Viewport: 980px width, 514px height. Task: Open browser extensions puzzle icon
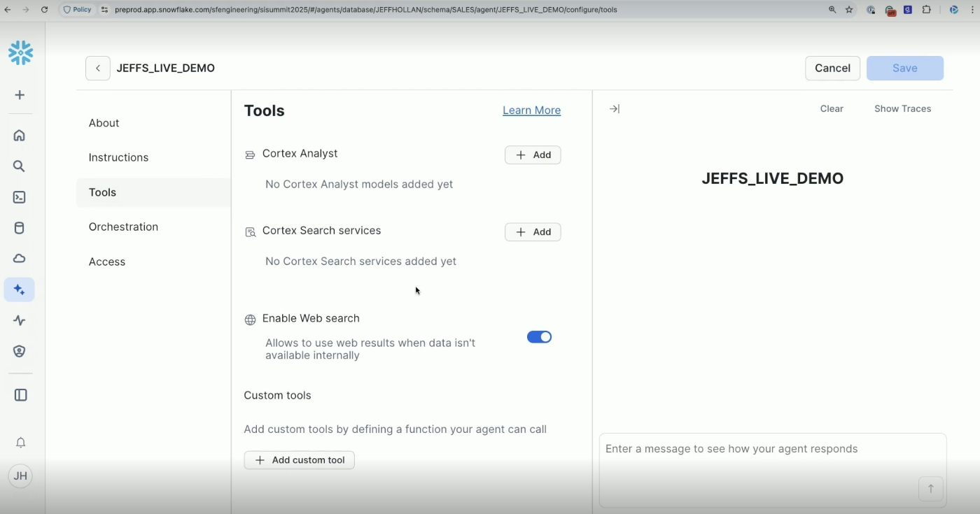(927, 10)
